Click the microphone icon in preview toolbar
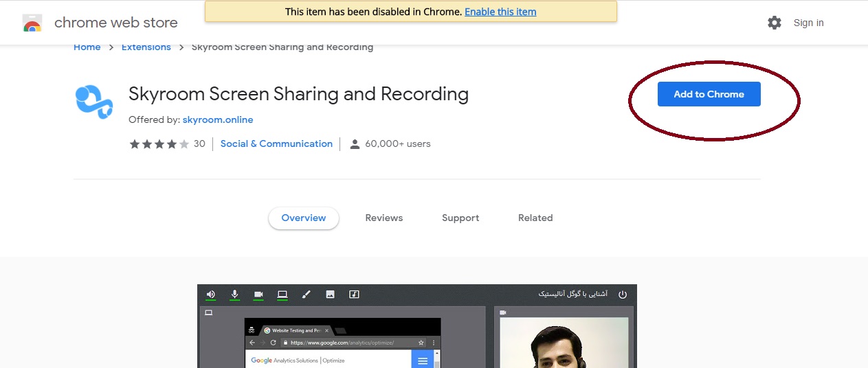Image resolution: width=868 pixels, height=368 pixels. [x=234, y=295]
